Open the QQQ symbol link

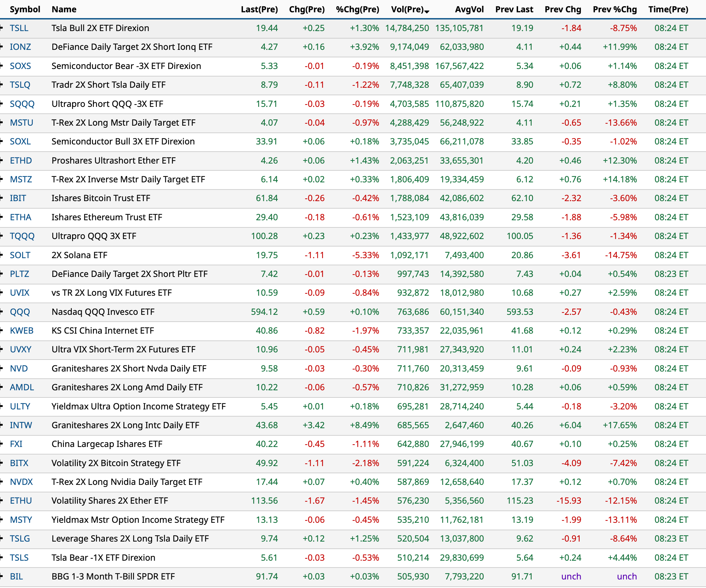tap(20, 312)
